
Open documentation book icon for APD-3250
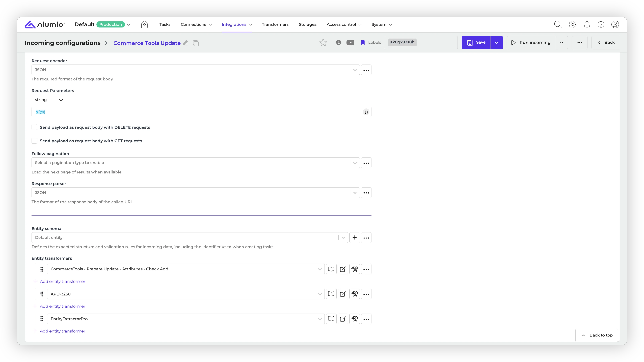tap(331, 294)
